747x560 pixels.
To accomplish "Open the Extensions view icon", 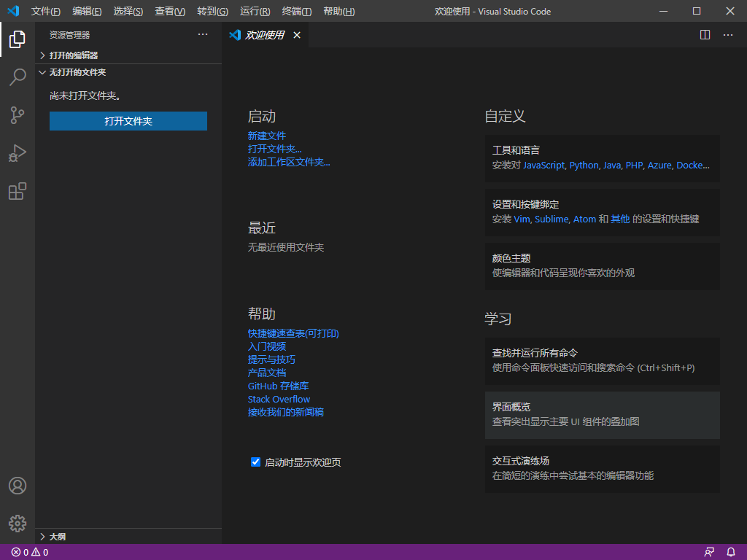I will click(x=18, y=192).
